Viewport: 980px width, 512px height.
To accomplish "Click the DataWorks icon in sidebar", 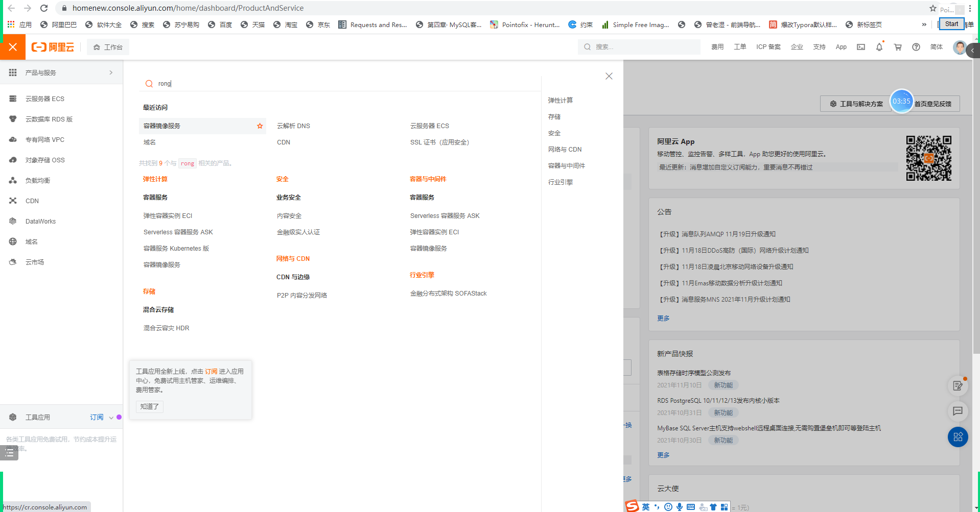I will pyautogui.click(x=13, y=221).
